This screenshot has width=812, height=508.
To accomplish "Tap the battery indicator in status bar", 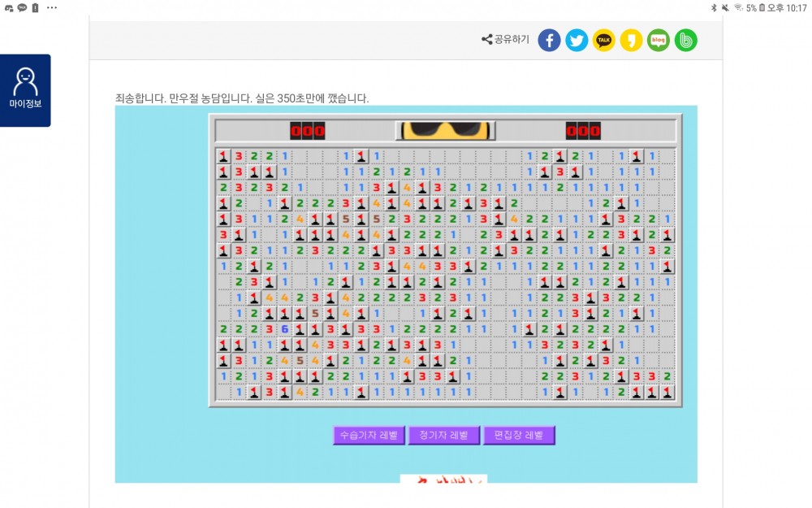I will click(762, 8).
